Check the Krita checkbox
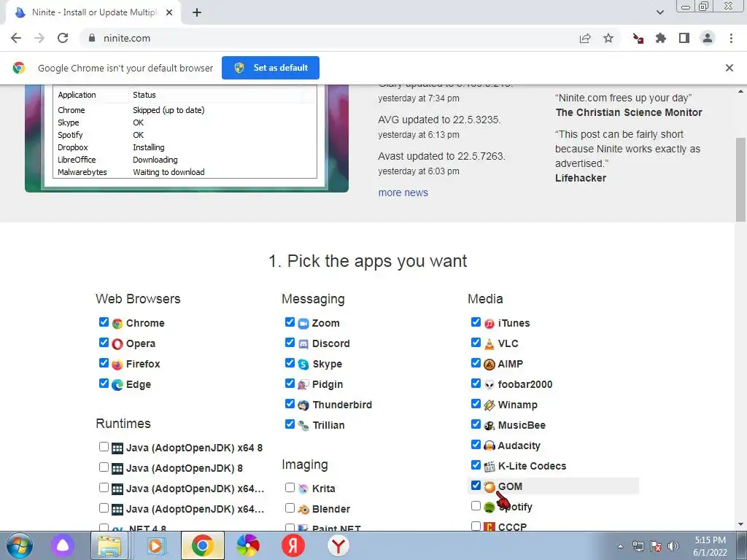Viewport: 747px width, 560px height. [x=290, y=488]
